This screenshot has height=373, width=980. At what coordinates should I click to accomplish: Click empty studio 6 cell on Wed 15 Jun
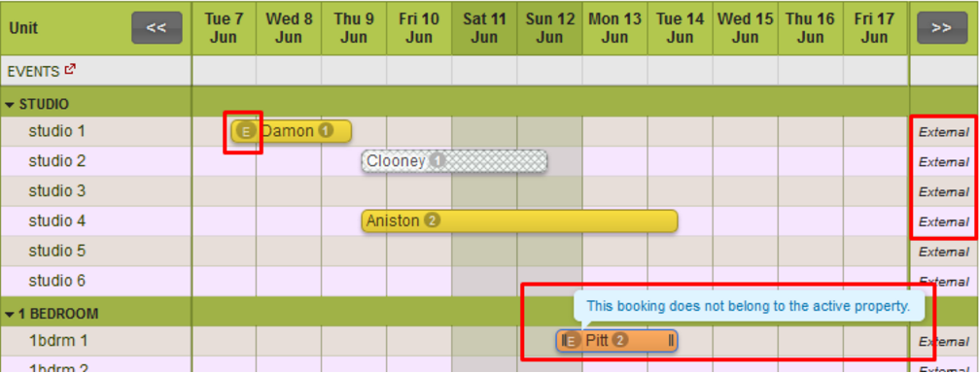click(745, 281)
